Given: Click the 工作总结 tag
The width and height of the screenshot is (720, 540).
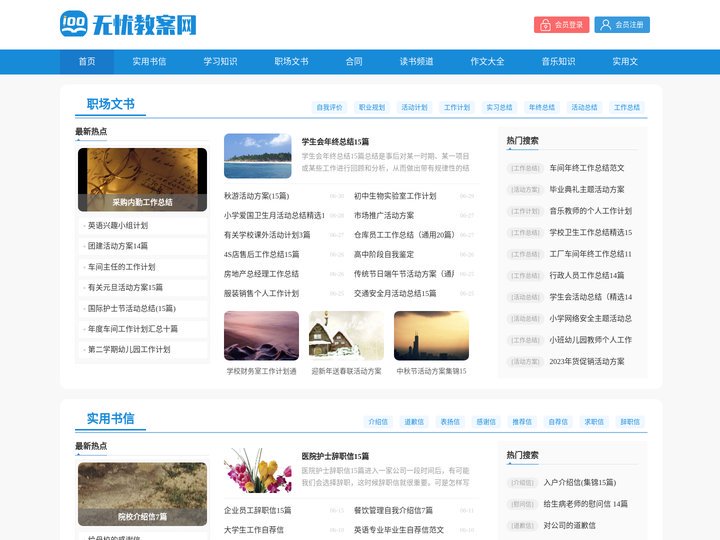Looking at the screenshot, I should click(627, 107).
